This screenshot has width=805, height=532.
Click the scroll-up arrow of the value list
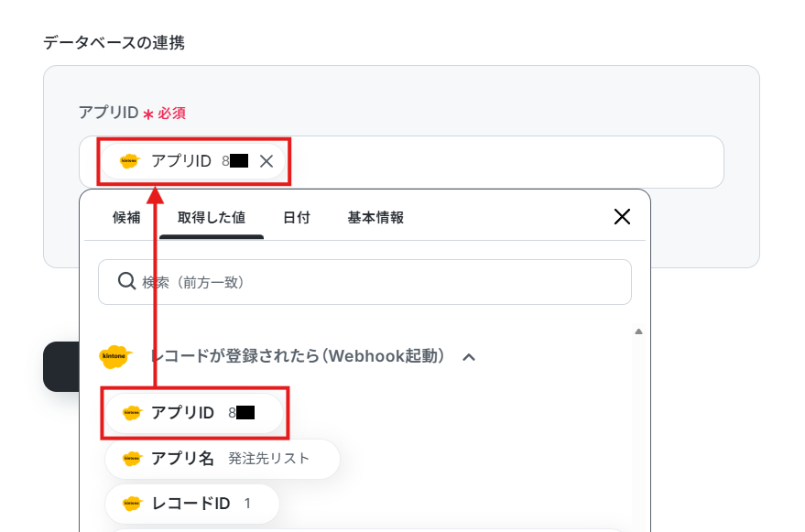coord(638,331)
